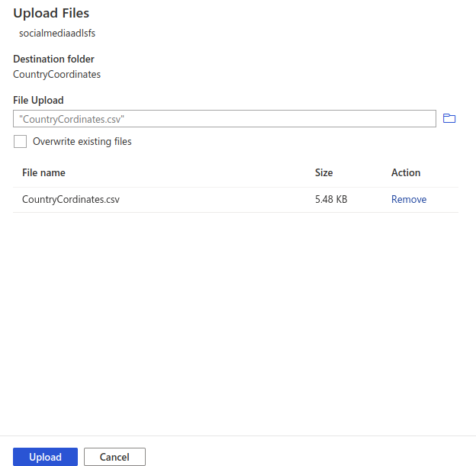Click the Upload Files dialog title

51,13
